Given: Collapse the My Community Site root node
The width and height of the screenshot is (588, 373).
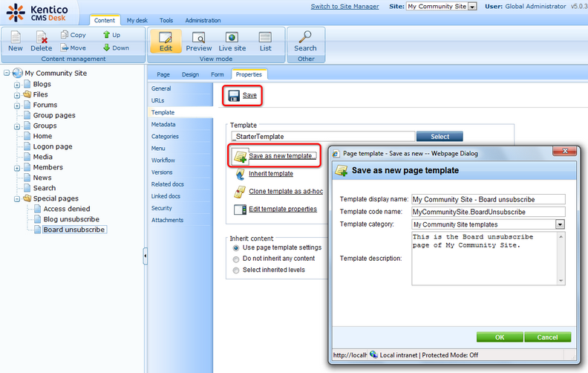Looking at the screenshot, I should pyautogui.click(x=7, y=73).
